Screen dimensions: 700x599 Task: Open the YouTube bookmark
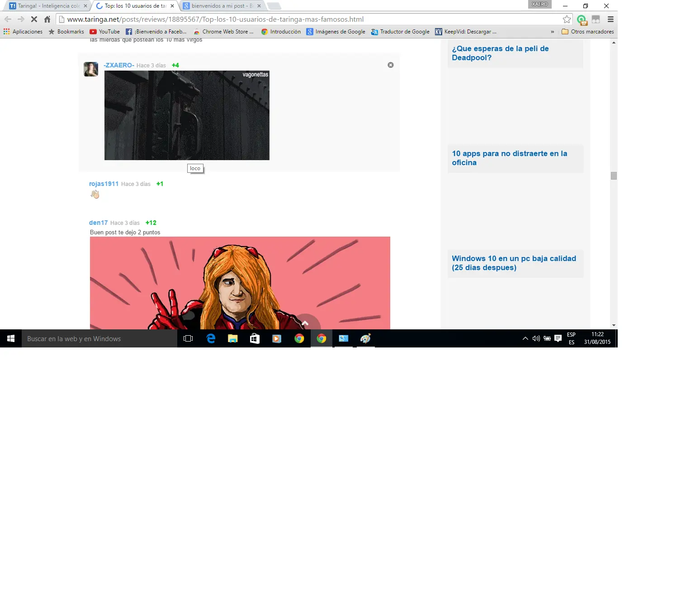point(104,32)
